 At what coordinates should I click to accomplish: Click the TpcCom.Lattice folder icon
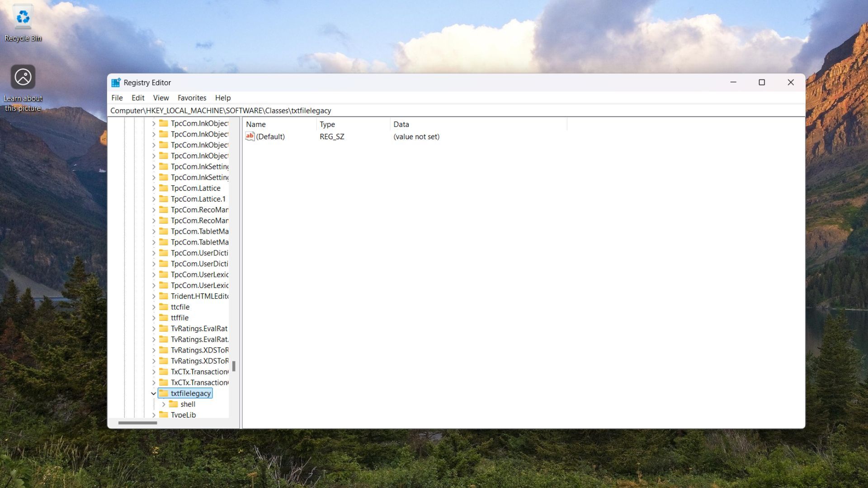(164, 188)
